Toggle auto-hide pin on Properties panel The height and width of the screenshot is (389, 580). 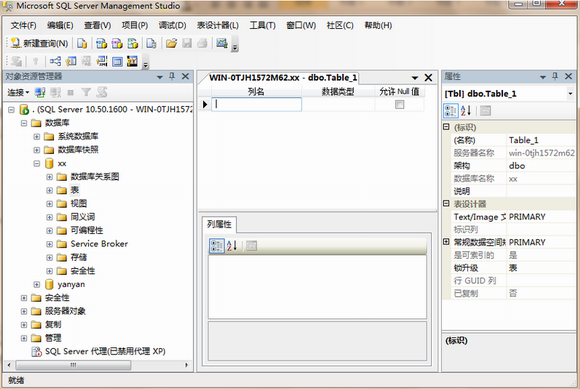[x=555, y=76]
